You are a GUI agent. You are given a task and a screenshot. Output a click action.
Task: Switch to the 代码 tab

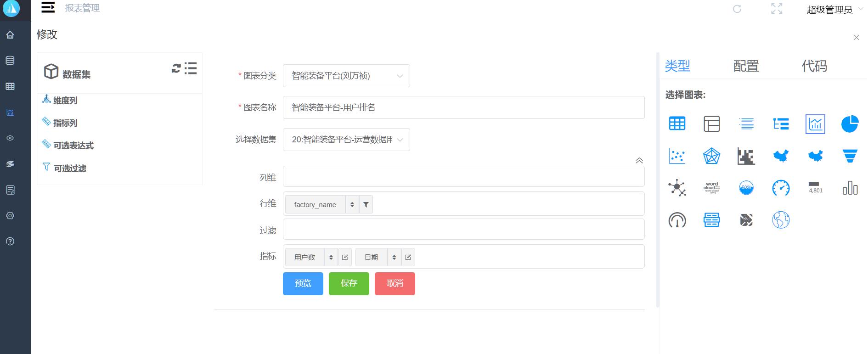point(814,66)
